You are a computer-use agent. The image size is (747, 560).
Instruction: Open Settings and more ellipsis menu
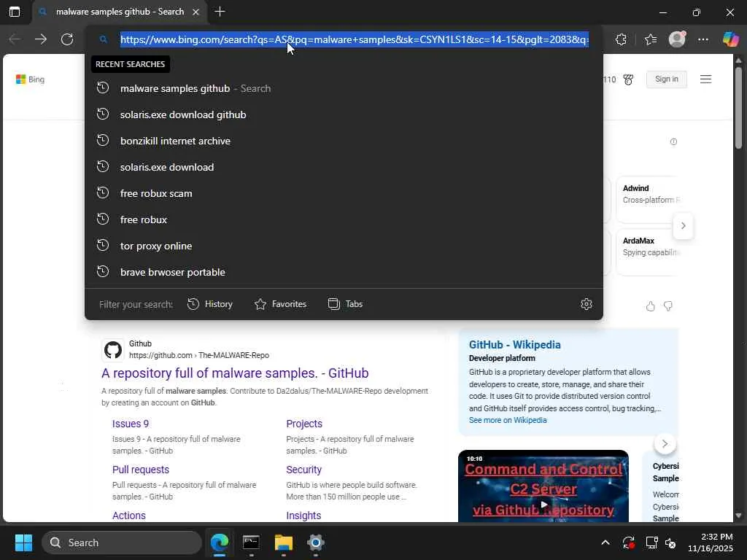pos(703,39)
